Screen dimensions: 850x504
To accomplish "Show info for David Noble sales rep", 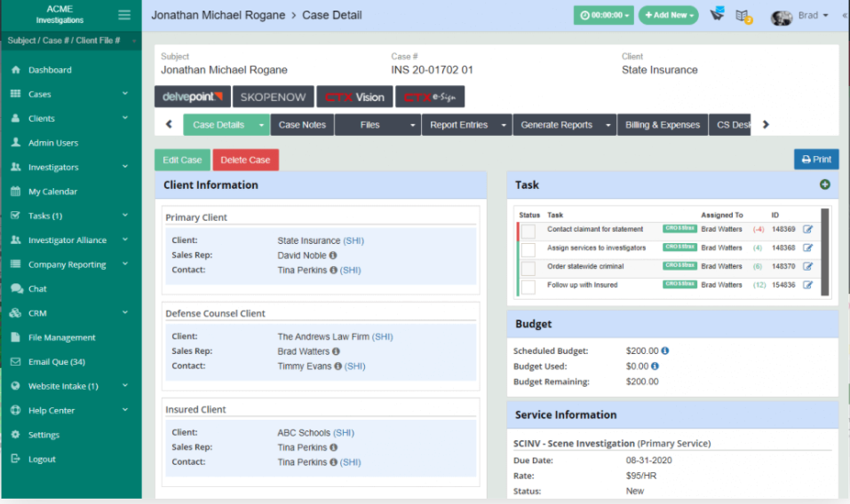I will pos(333,255).
